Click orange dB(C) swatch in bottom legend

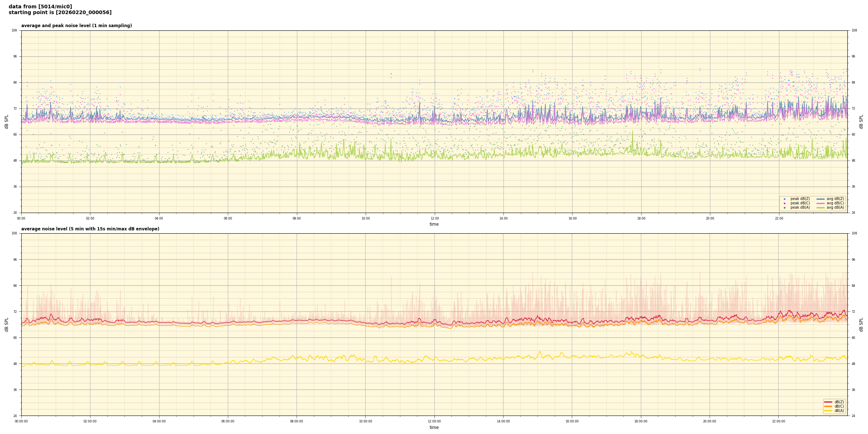tap(828, 406)
